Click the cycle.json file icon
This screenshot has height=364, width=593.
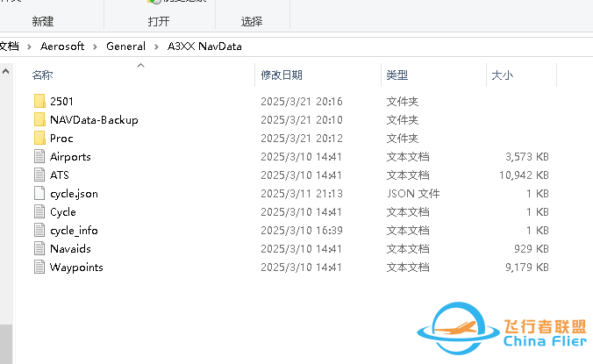tap(39, 194)
